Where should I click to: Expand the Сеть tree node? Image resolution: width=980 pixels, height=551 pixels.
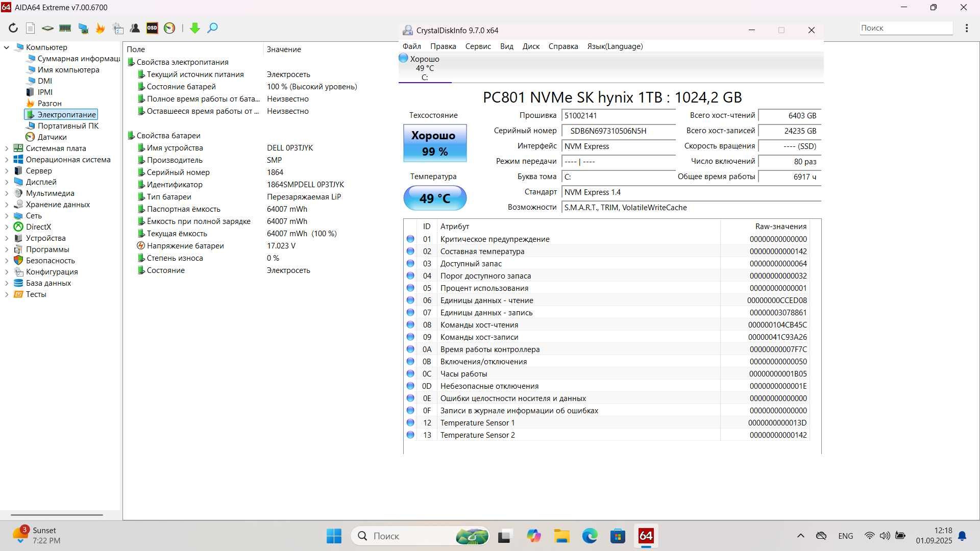coord(7,216)
